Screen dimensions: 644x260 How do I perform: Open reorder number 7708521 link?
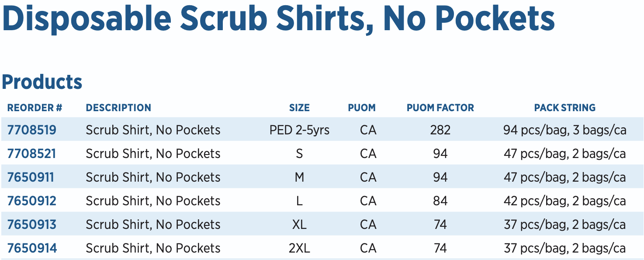pyautogui.click(x=32, y=154)
